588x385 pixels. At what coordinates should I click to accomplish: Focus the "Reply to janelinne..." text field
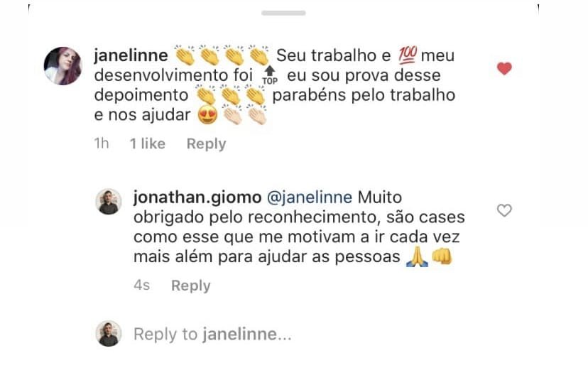click(x=213, y=334)
